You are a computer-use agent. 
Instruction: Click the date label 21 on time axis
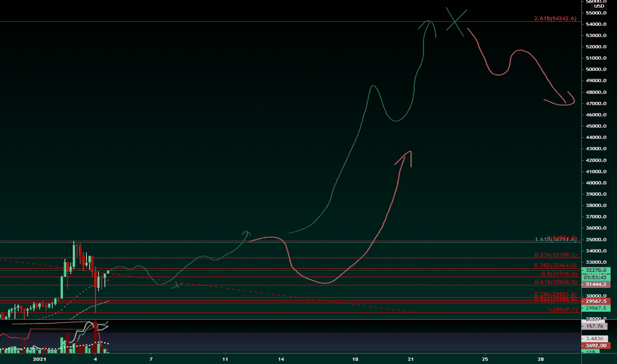(411, 359)
